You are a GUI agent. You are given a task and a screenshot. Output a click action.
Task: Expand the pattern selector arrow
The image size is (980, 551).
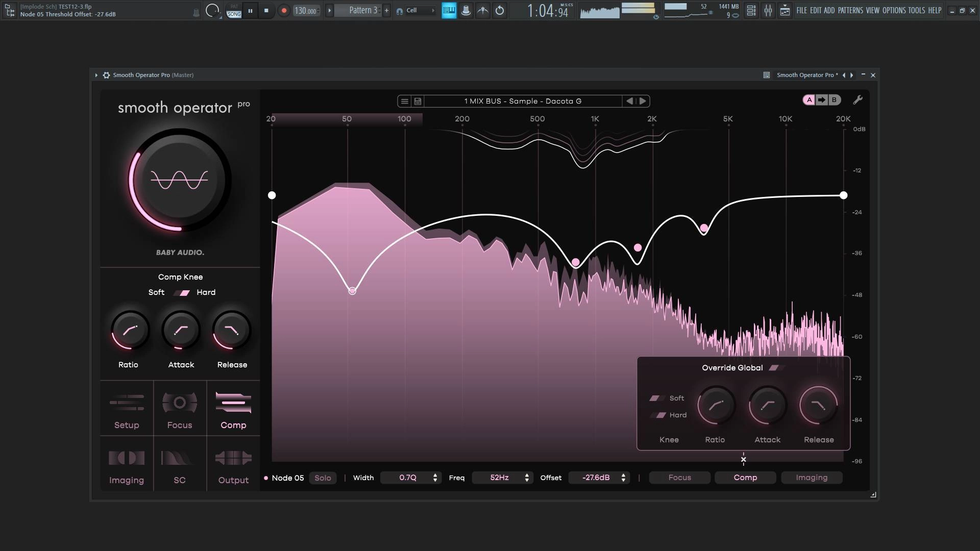[x=329, y=10]
